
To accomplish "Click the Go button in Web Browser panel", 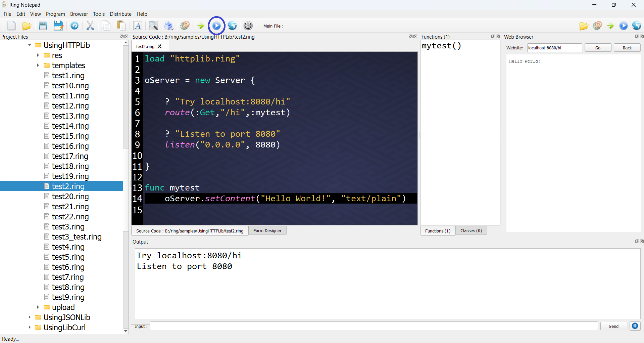I will [598, 48].
